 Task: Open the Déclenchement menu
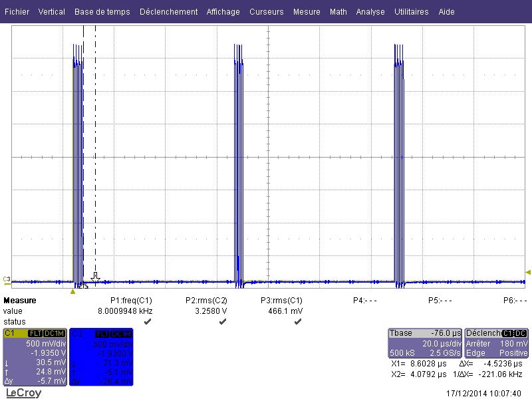[x=169, y=12]
